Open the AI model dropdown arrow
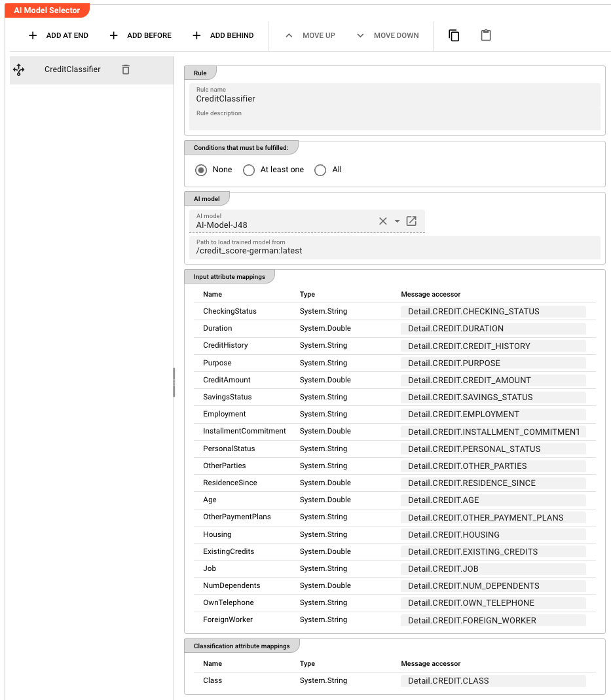Viewport: 611px width, 700px height. pyautogui.click(x=396, y=221)
